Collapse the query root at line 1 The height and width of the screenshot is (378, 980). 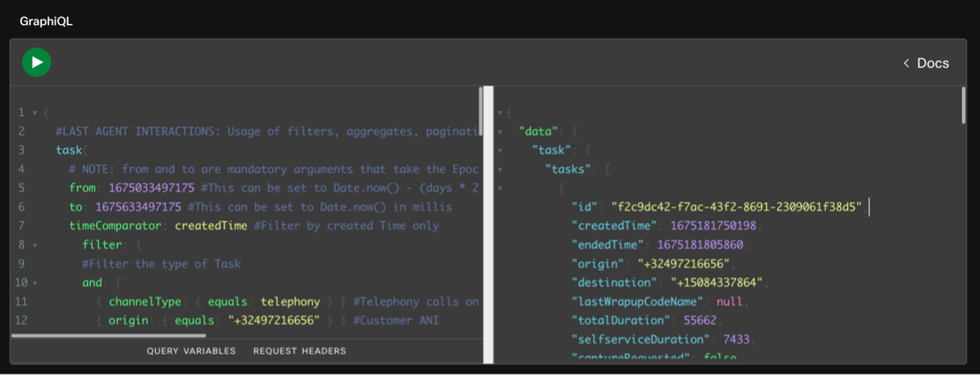point(34,113)
